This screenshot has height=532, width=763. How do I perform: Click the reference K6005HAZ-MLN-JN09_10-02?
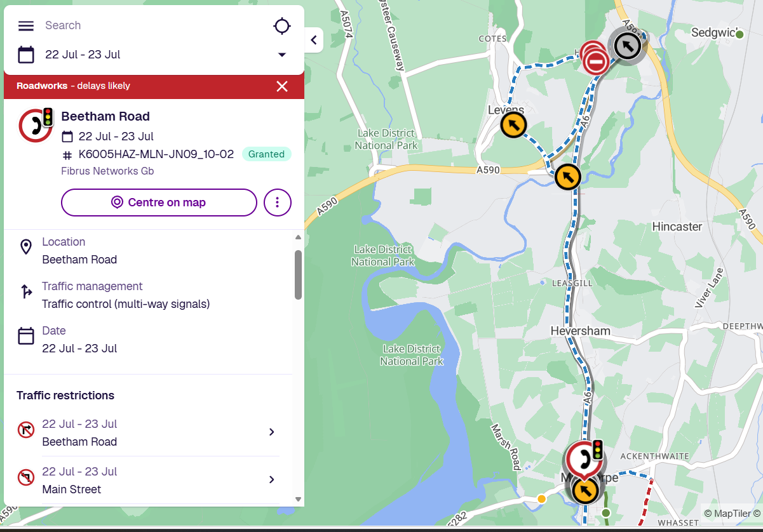(156, 154)
